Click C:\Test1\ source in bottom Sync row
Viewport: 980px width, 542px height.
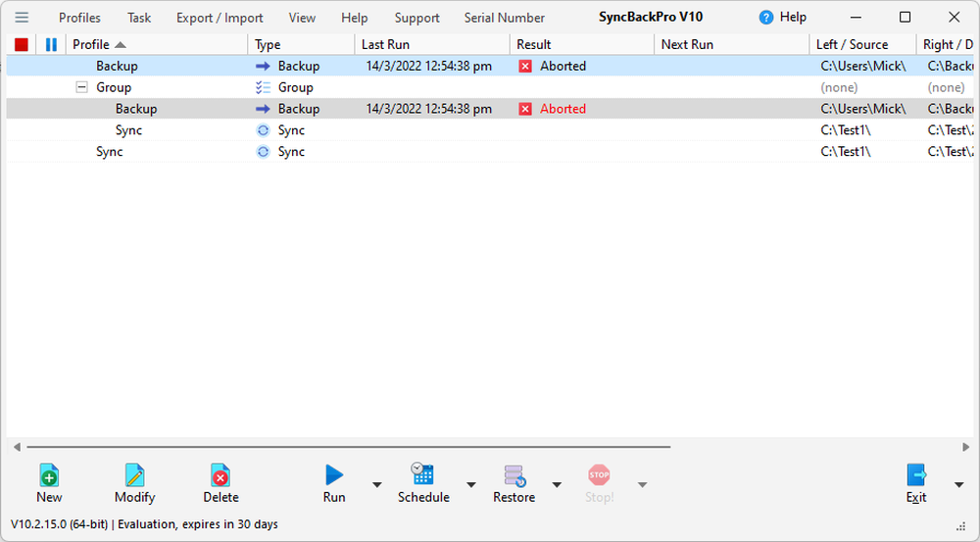pyautogui.click(x=846, y=151)
